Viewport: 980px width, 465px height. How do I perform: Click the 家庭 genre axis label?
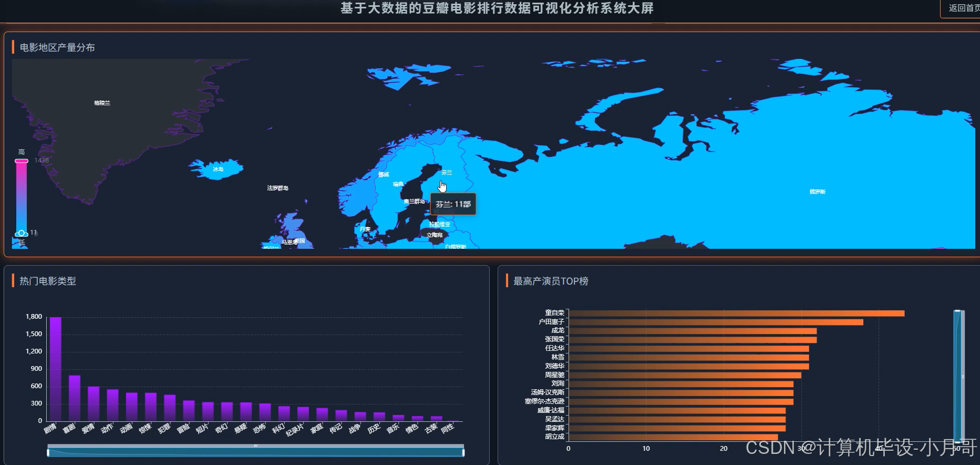316,428
